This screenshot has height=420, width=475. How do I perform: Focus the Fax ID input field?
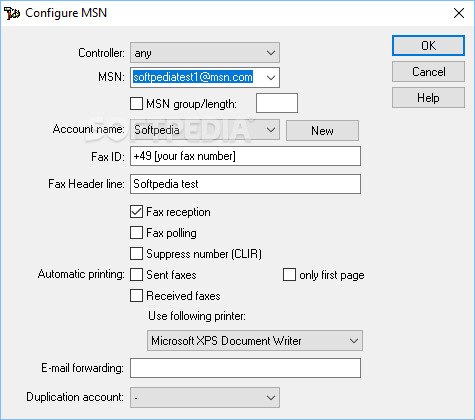tap(245, 156)
